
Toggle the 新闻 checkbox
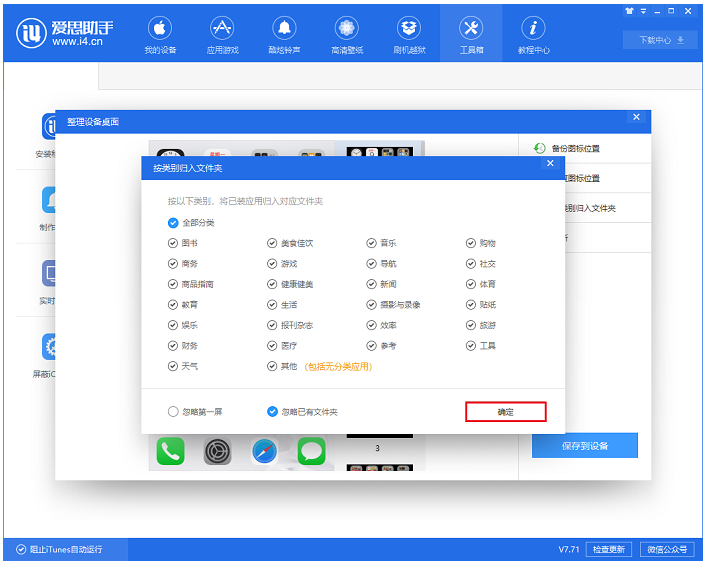[371, 284]
